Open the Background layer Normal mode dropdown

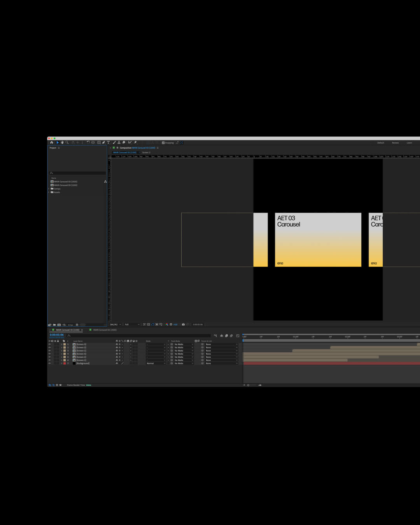pyautogui.click(x=156, y=363)
